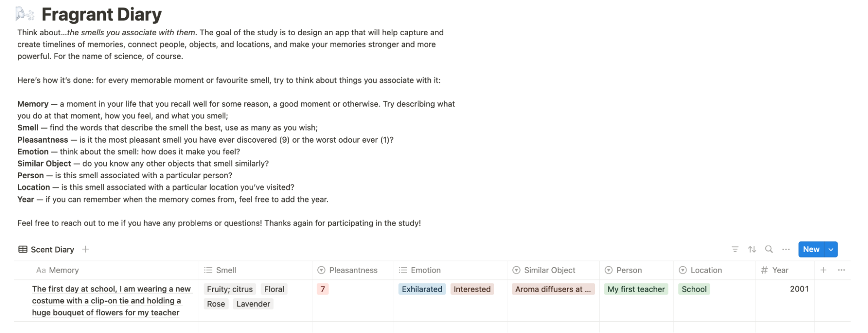Open the first day at school memory

pos(111,300)
